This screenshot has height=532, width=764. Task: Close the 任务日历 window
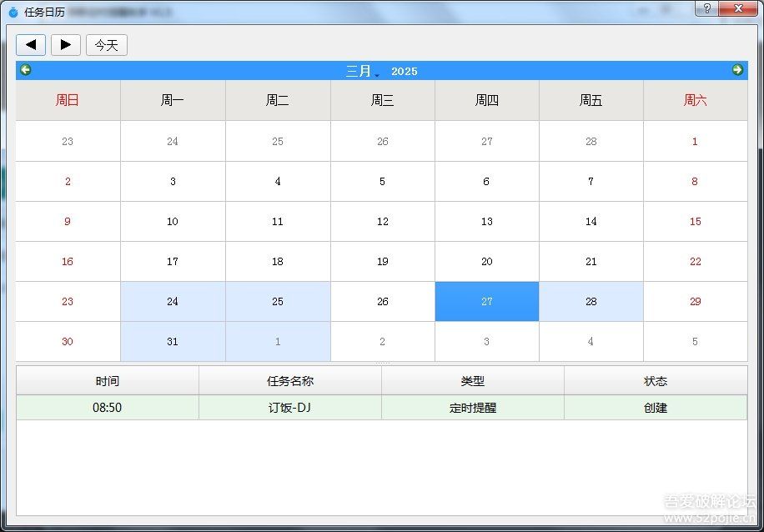tap(739, 8)
